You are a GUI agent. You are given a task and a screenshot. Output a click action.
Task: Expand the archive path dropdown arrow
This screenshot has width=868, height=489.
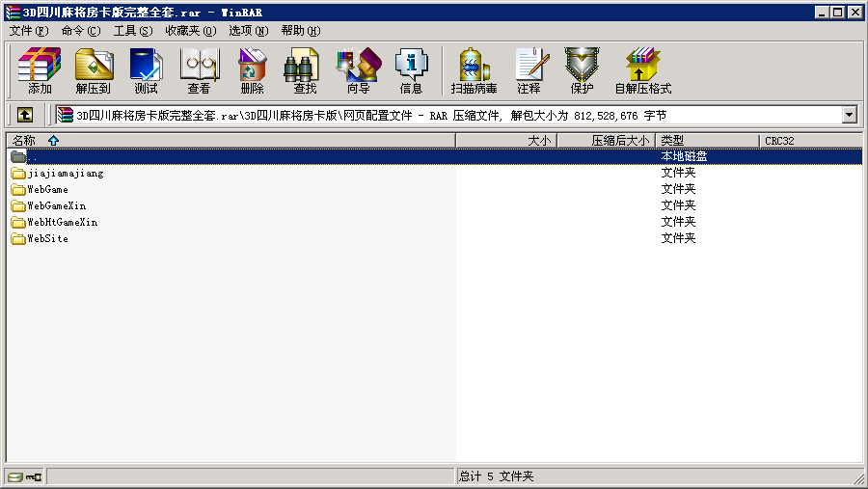point(850,115)
